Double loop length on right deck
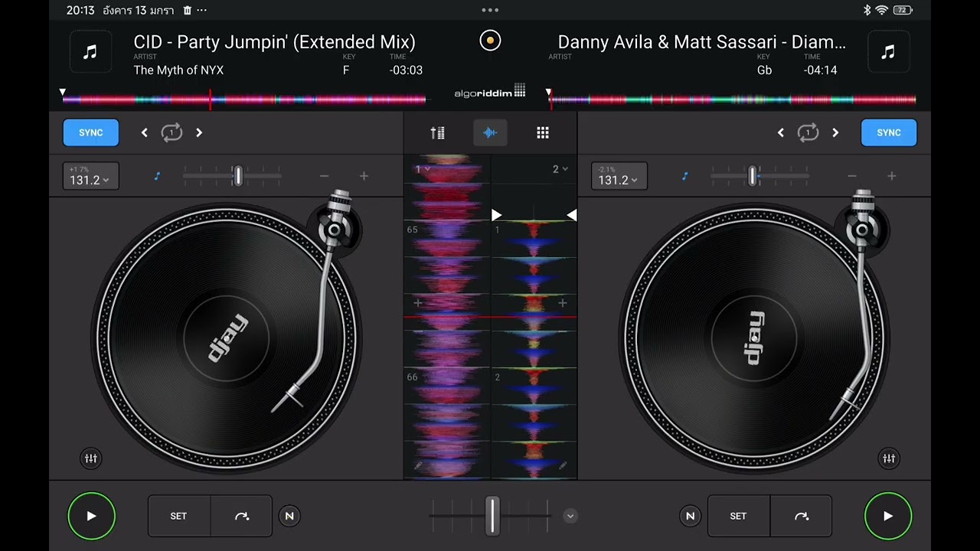 pyautogui.click(x=835, y=132)
